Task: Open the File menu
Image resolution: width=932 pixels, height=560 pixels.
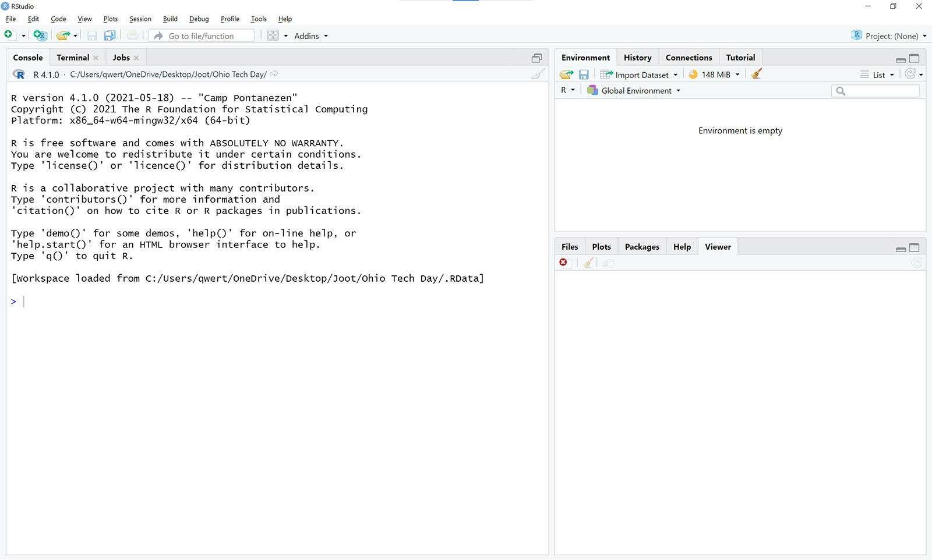Action: click(11, 19)
